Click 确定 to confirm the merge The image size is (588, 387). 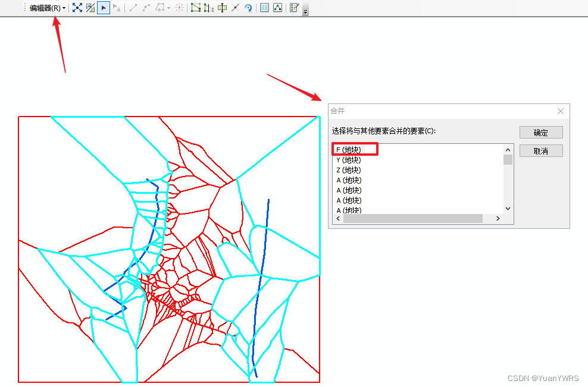pos(541,133)
